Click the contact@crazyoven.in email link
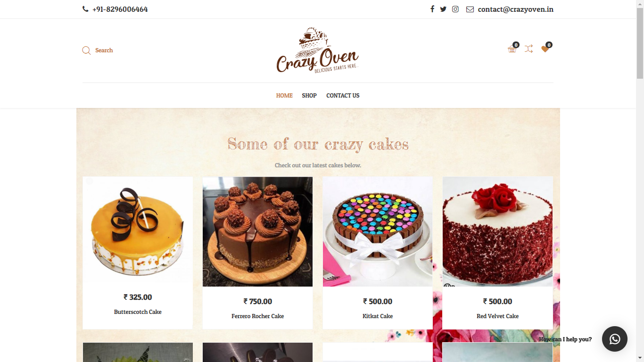The image size is (644, 362). point(516,9)
